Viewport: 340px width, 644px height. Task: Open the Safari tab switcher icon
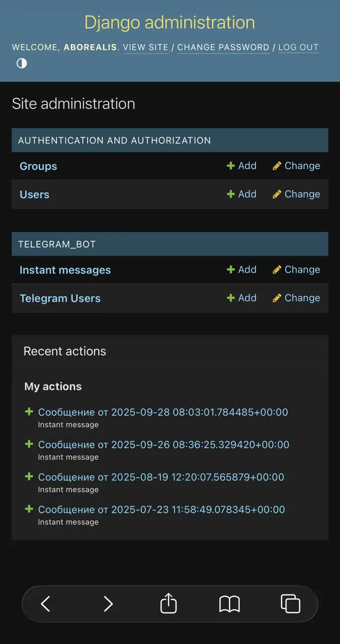coord(290,604)
